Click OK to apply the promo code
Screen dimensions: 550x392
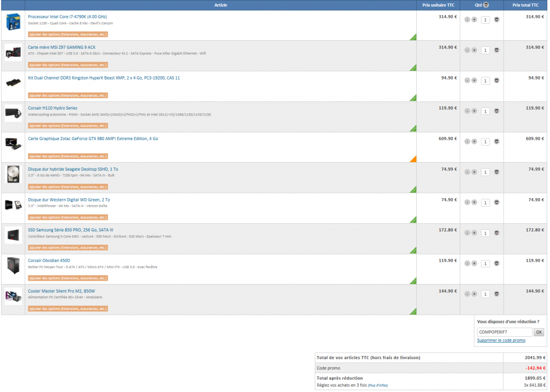click(x=539, y=332)
